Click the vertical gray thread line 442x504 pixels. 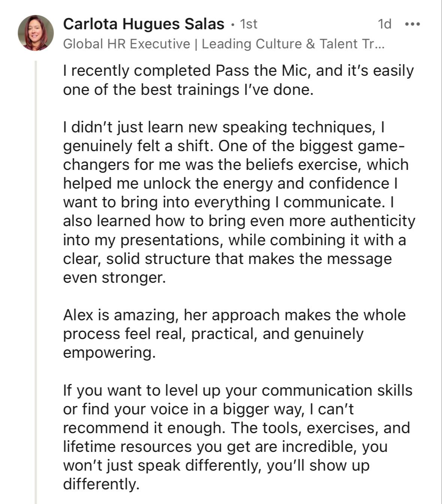tap(36, 282)
